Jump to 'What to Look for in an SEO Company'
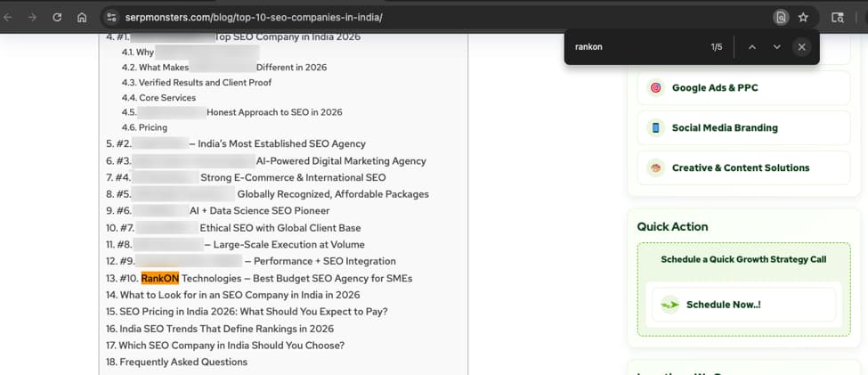Screen dimensions: 868x375 pos(232,295)
